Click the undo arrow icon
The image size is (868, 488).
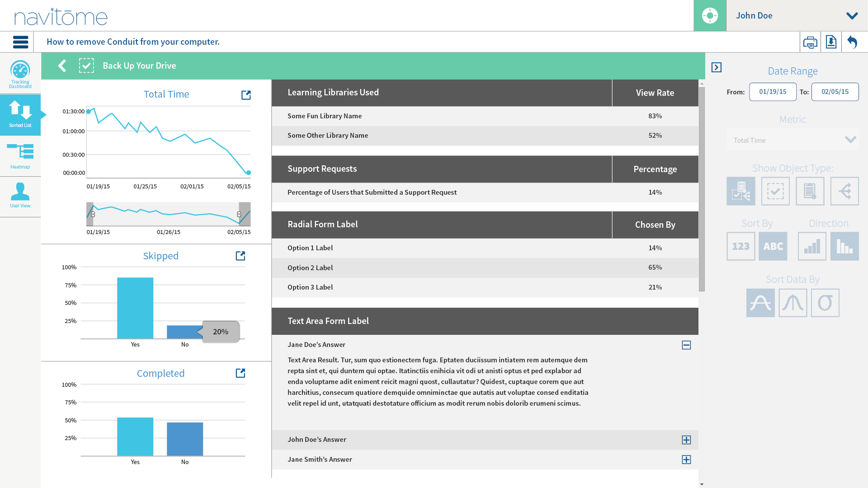point(852,42)
